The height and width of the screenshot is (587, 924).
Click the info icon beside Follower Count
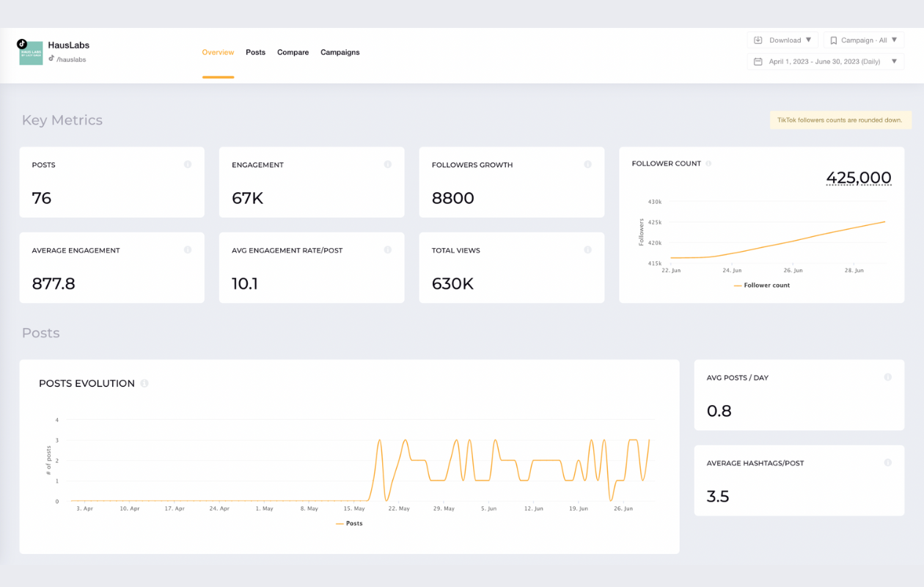pyautogui.click(x=708, y=164)
